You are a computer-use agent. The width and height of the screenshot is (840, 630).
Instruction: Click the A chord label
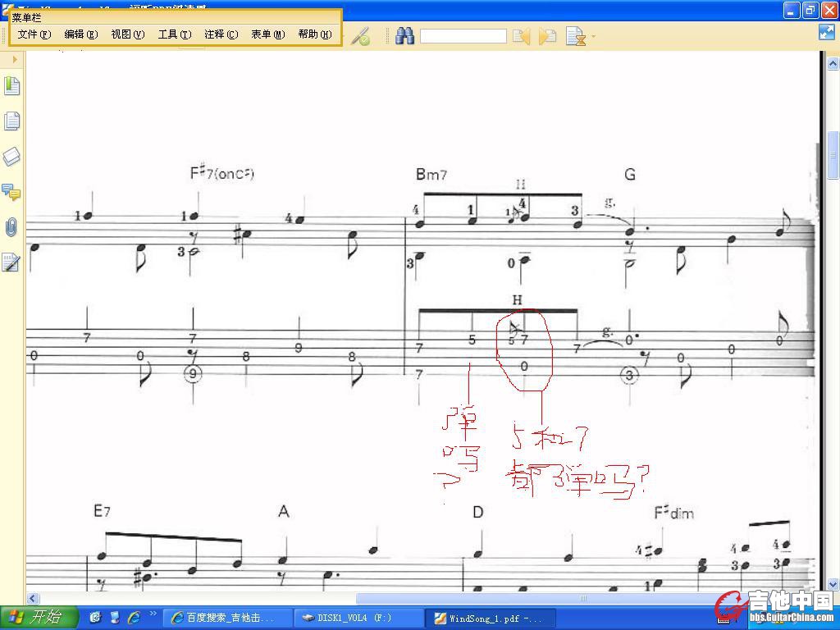pyautogui.click(x=284, y=512)
